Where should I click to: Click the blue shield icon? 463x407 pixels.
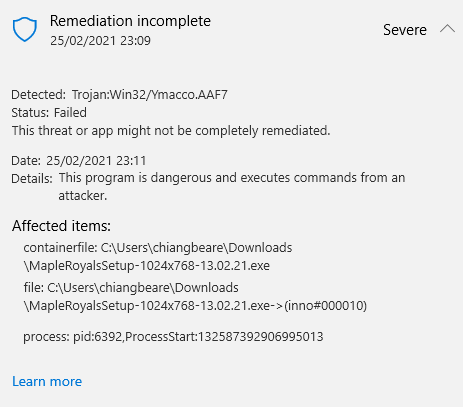25,29
